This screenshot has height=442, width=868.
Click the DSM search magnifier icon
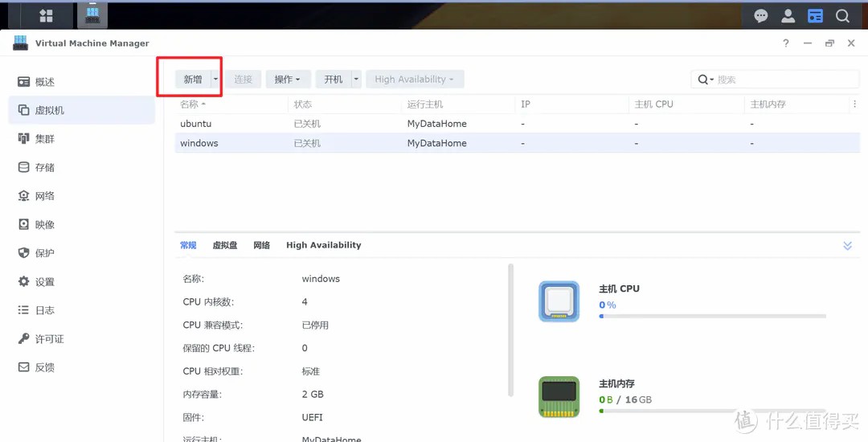[x=842, y=15]
